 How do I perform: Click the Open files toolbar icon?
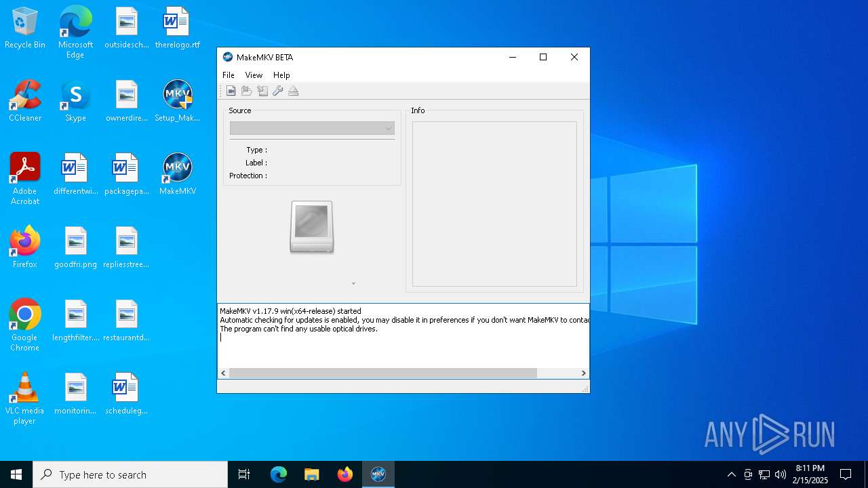pyautogui.click(x=231, y=91)
